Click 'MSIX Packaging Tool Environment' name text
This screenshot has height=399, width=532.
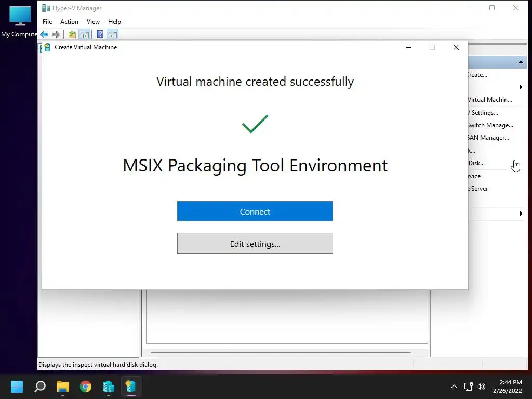(x=255, y=166)
